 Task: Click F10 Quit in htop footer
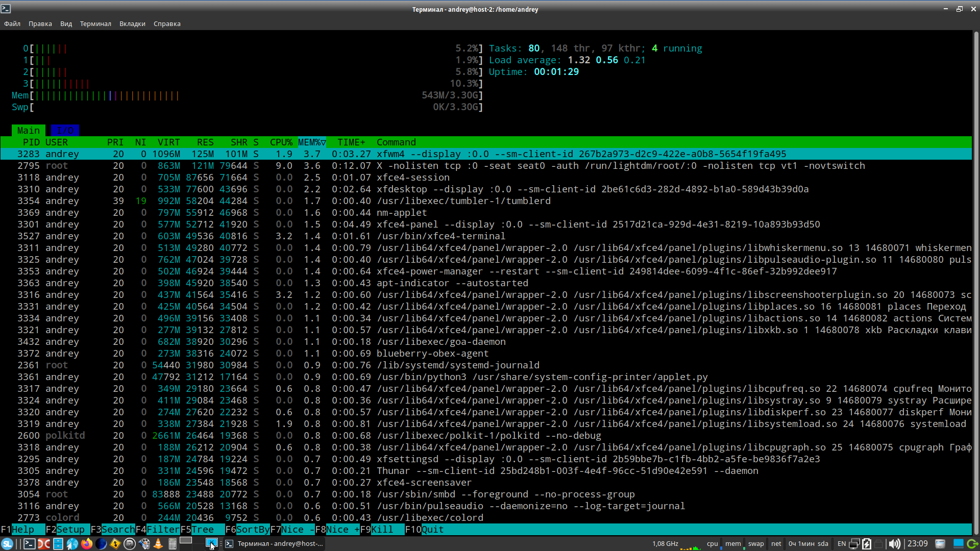pyautogui.click(x=432, y=530)
